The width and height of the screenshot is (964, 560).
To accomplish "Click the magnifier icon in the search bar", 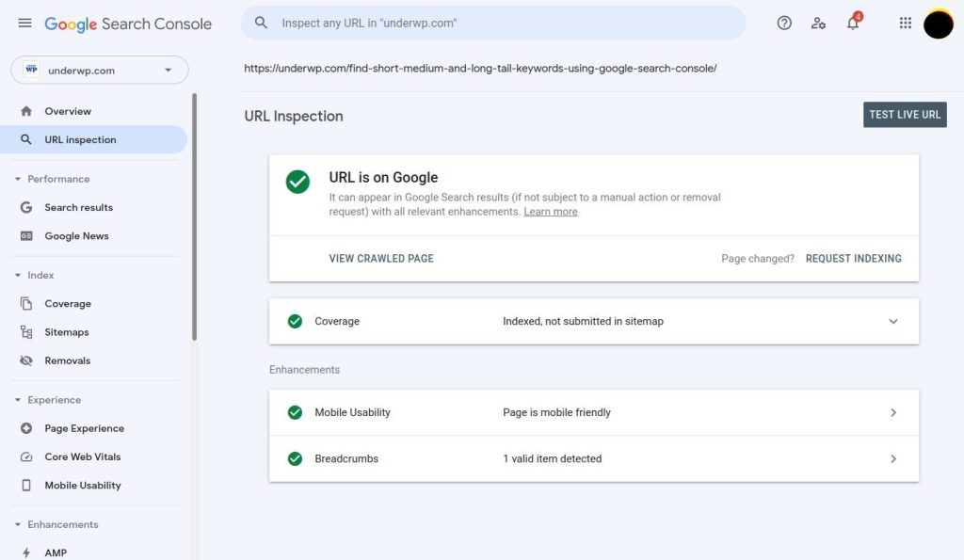I will (262, 23).
